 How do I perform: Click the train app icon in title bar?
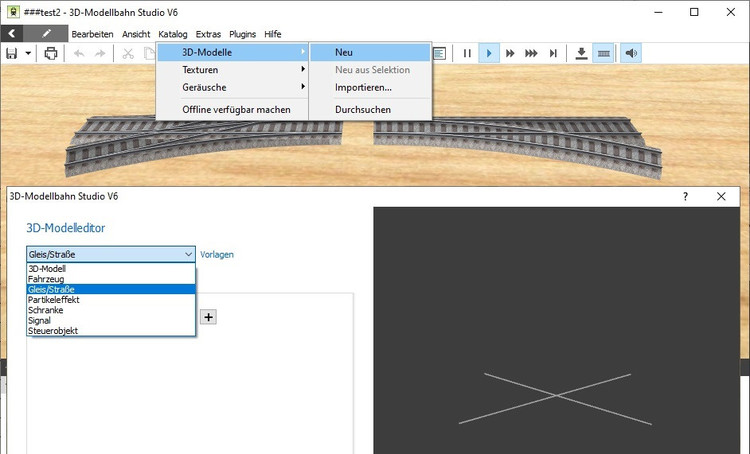(13, 11)
